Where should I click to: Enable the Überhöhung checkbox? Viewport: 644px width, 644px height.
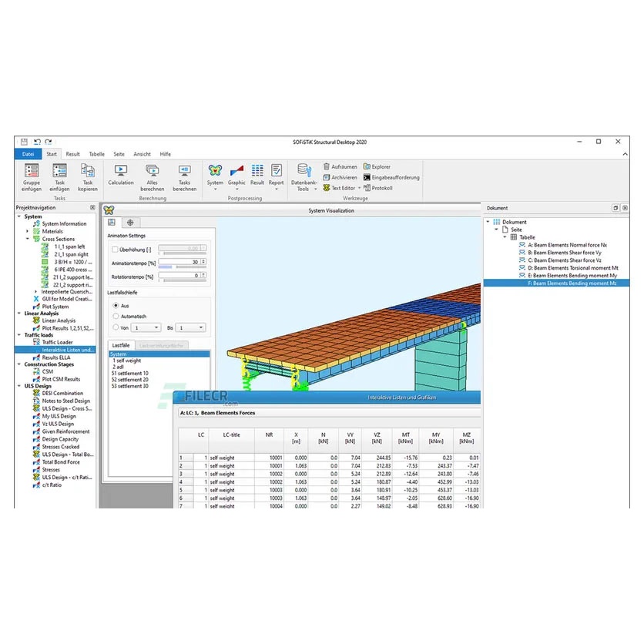(x=115, y=250)
